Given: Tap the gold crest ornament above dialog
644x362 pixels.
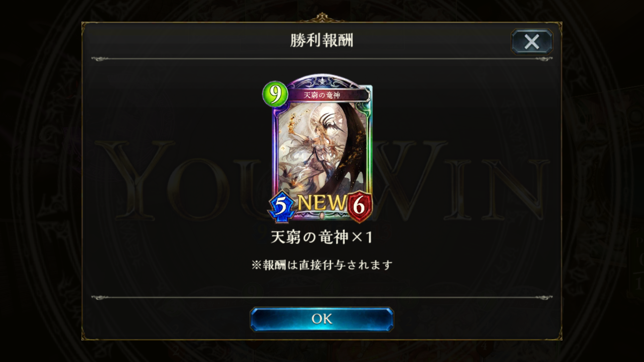Looking at the screenshot, I should coord(322,17).
